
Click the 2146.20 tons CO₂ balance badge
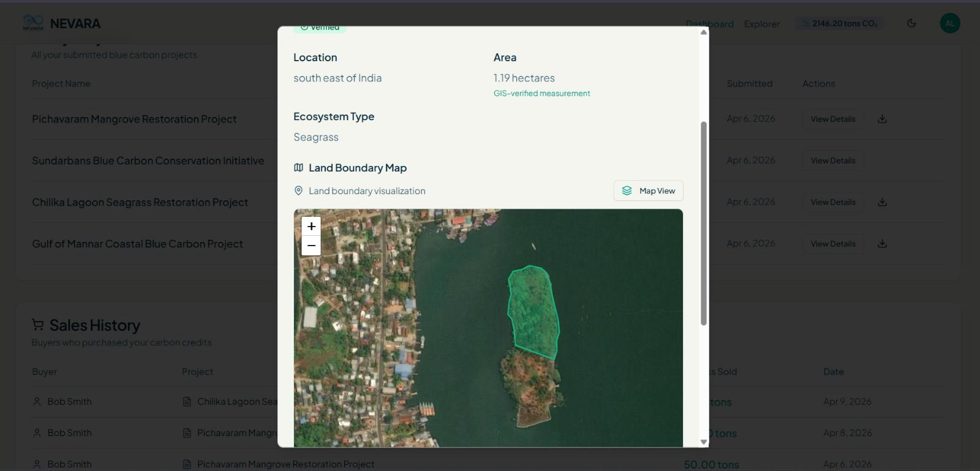(x=839, y=23)
